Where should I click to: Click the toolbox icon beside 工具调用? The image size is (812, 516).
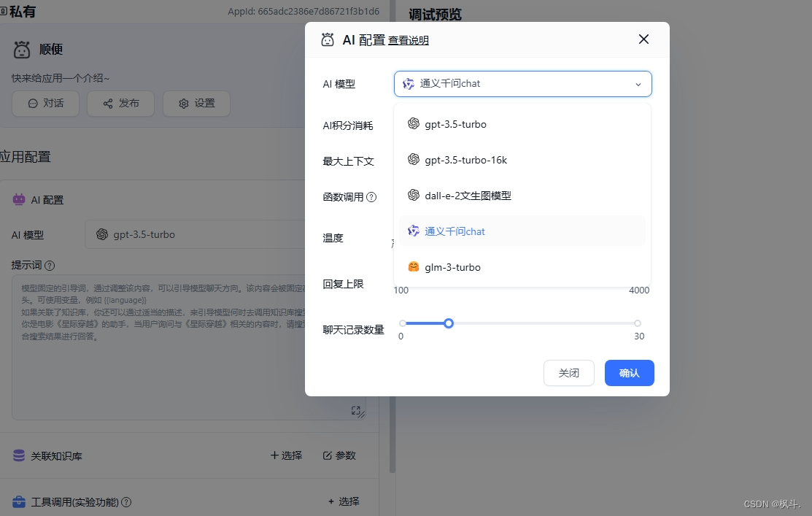(19, 501)
